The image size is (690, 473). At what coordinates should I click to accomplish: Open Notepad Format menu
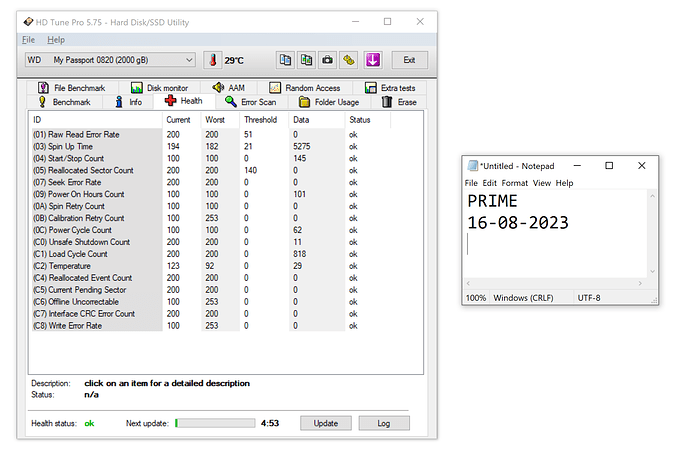pos(514,183)
